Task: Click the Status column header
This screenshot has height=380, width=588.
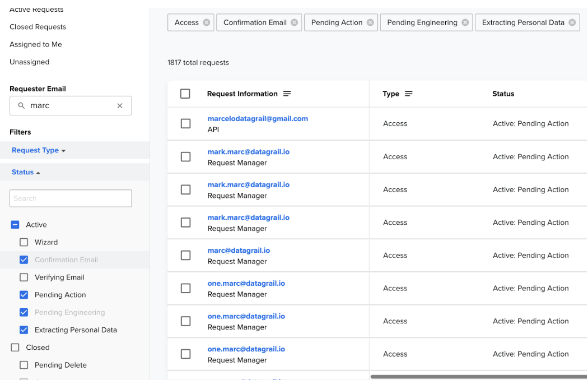Action: click(503, 94)
